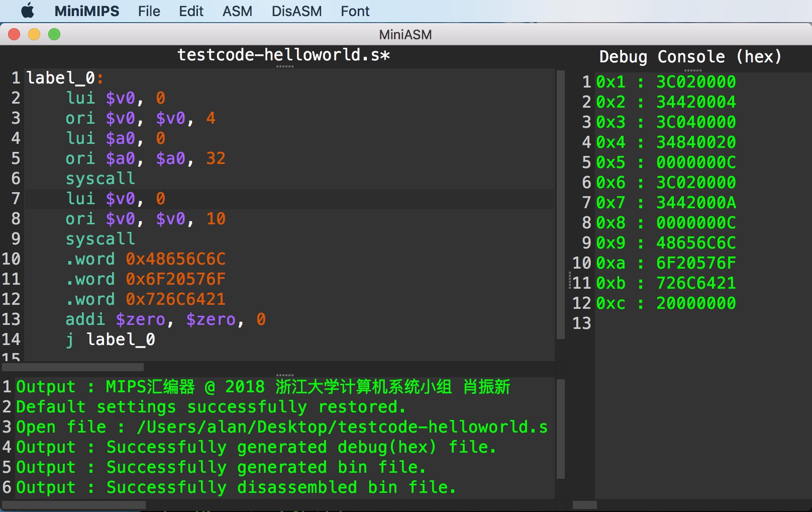Image resolution: width=812 pixels, height=512 pixels.
Task: Click the syscall on editor line 6
Action: coord(100,179)
